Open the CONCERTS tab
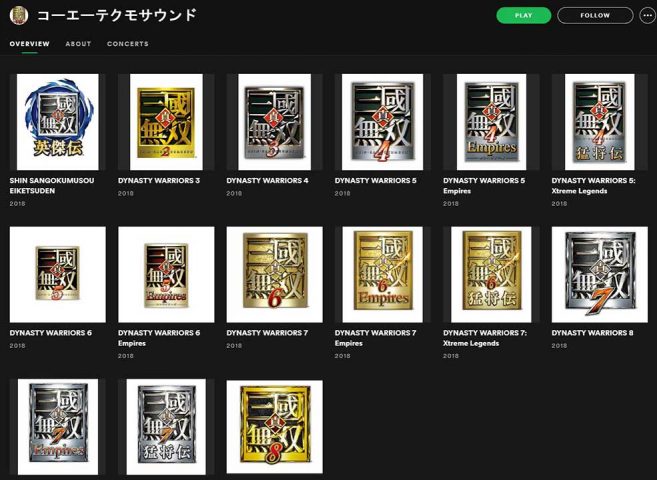The image size is (657, 480). pyautogui.click(x=127, y=44)
